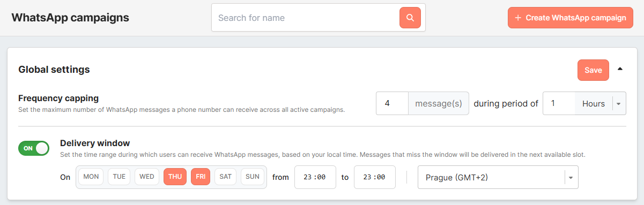Deselect THU in the delivery days
Screen dimensions: 644x205
point(175,177)
